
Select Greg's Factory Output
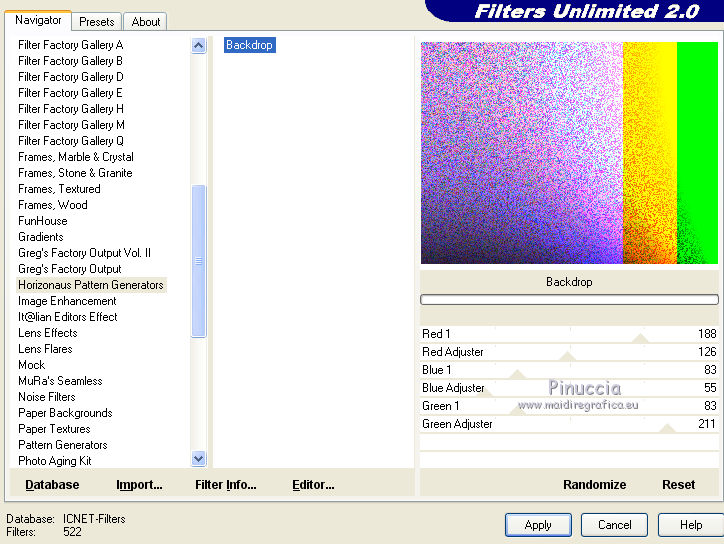(70, 269)
